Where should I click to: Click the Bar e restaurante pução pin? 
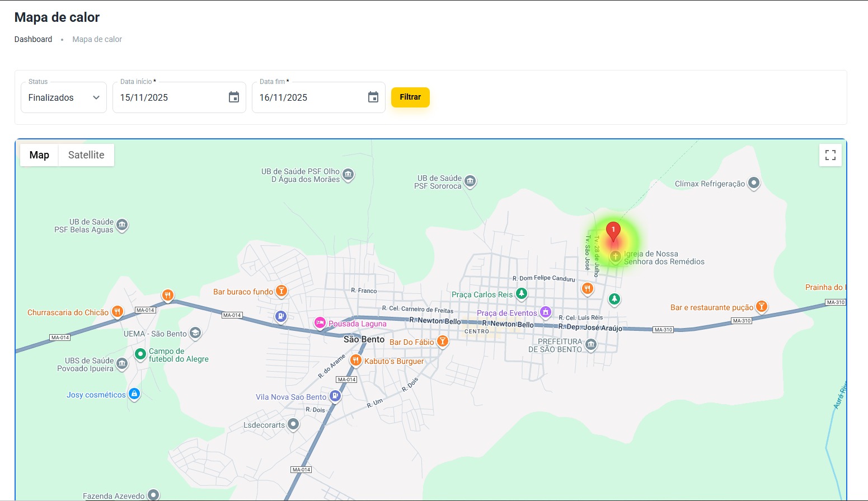point(761,307)
